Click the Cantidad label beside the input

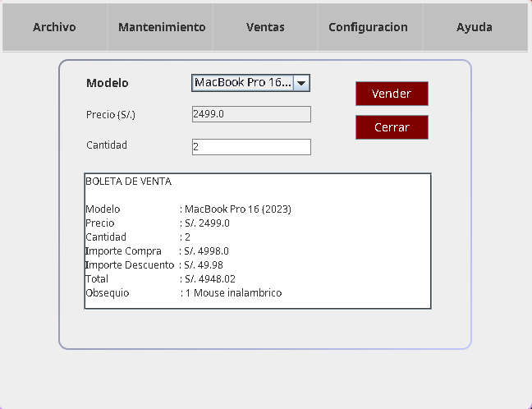(x=107, y=145)
